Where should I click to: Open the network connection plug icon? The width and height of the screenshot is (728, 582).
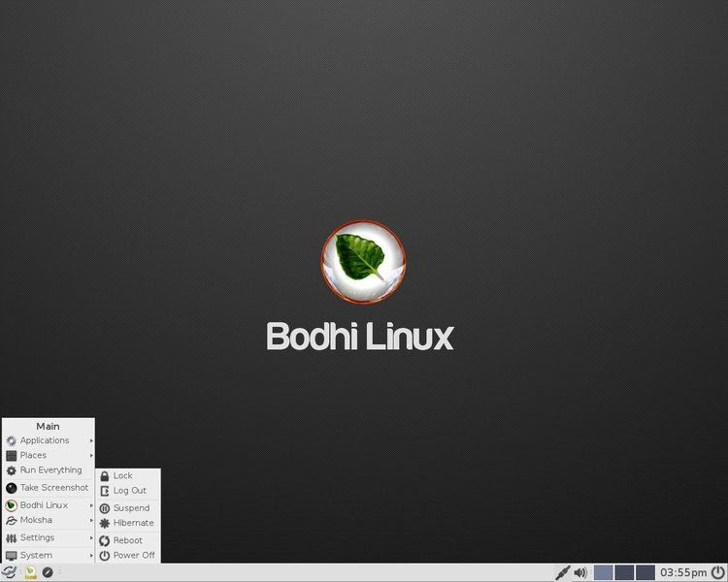pos(563,572)
